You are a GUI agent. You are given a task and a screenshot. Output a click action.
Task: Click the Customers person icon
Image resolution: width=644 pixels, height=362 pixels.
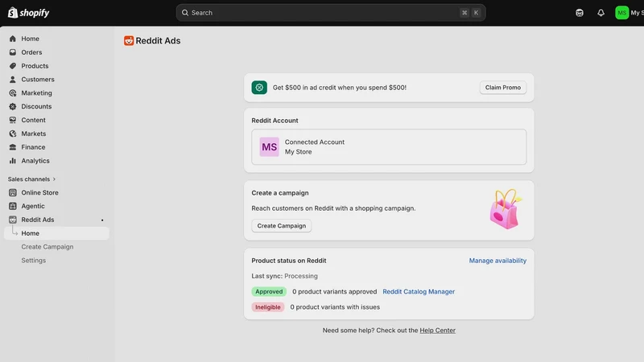pyautogui.click(x=13, y=79)
